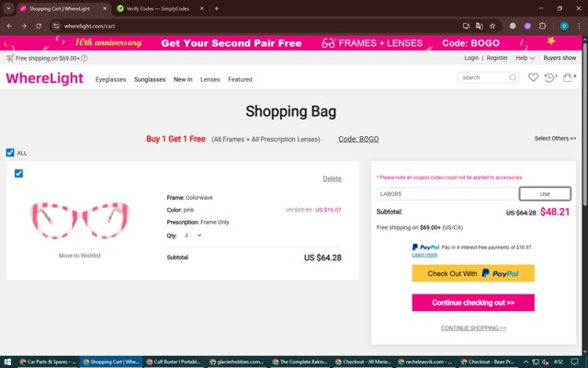The image size is (588, 368).
Task: Open the Chrome profile avatar
Action: [564, 26]
